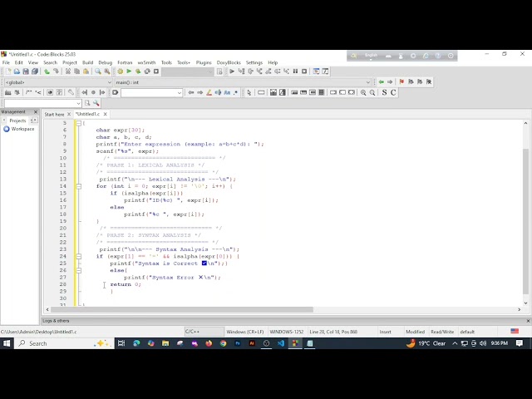This screenshot has width=532, height=399.
Task: Click the Open file icon
Action: [x=17, y=71]
